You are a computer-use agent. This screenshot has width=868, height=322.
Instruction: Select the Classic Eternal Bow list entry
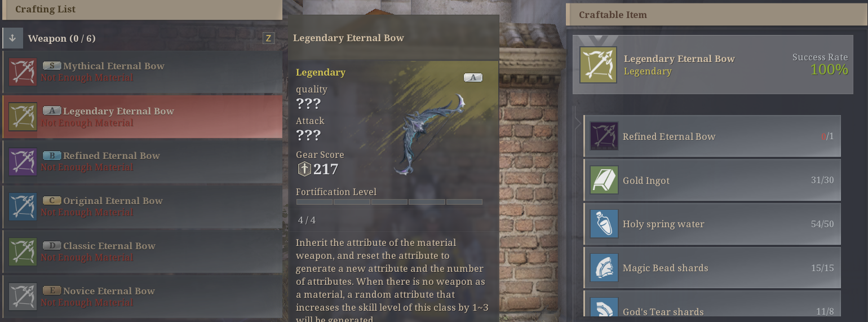pyautogui.click(x=142, y=252)
